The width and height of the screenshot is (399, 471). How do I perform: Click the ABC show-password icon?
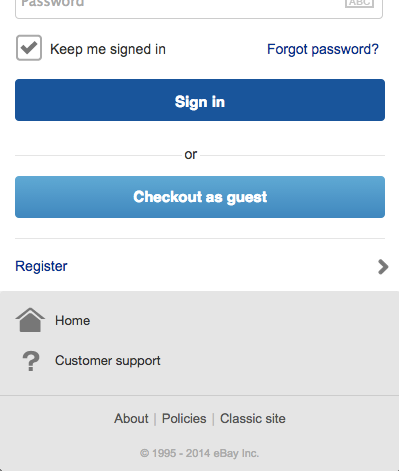(359, 3)
